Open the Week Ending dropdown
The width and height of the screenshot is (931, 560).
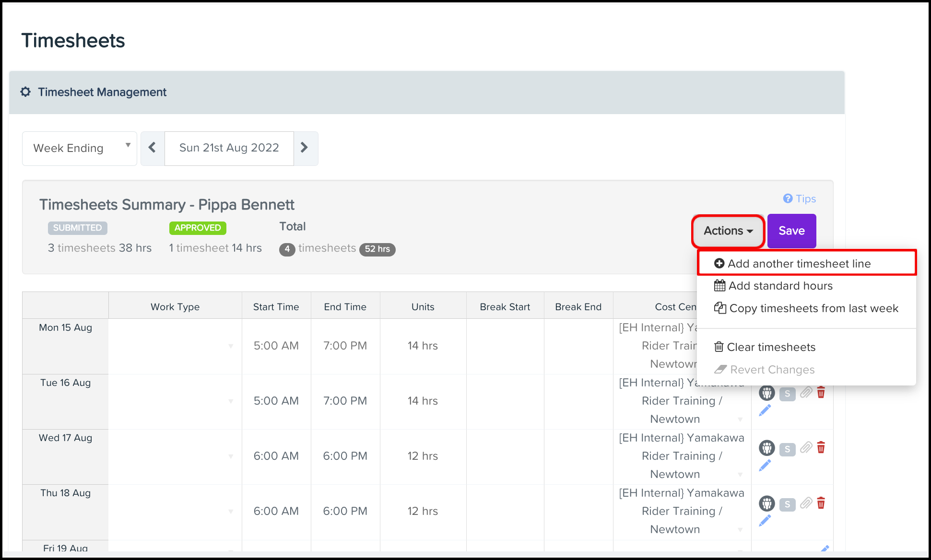(80, 148)
